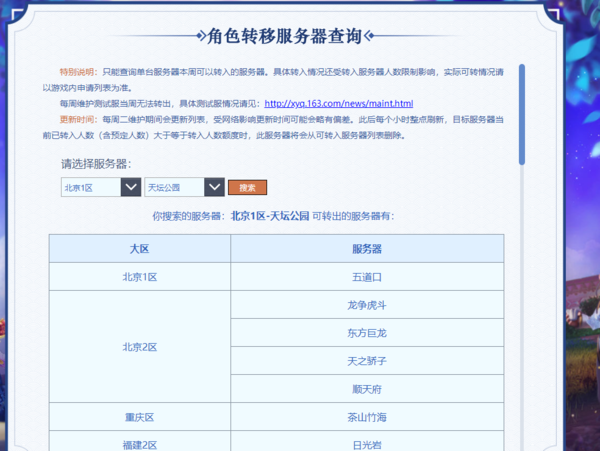Viewport: 600px width, 451px height.
Task: Click the 重庆区 region cell
Action: 140,417
